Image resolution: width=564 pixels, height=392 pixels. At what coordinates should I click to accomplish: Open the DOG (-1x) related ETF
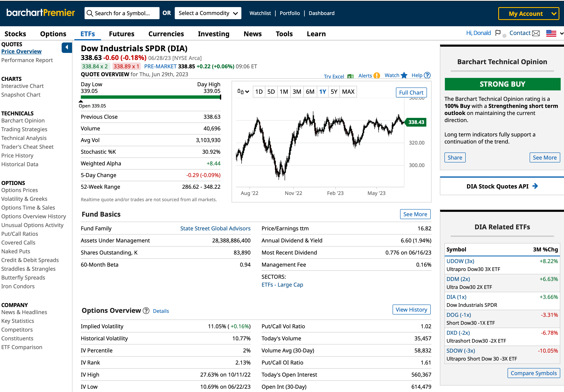pos(458,315)
